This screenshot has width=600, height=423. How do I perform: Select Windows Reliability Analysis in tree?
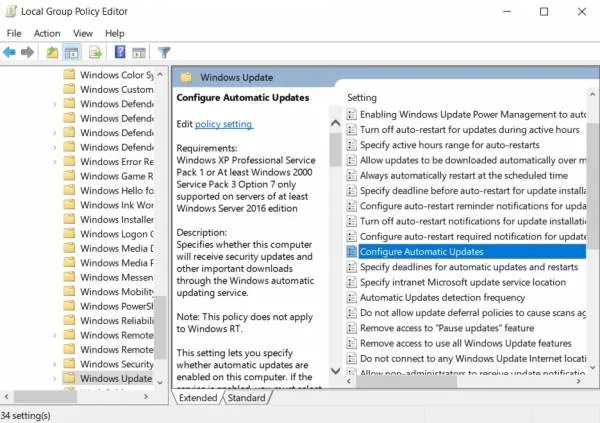117,320
